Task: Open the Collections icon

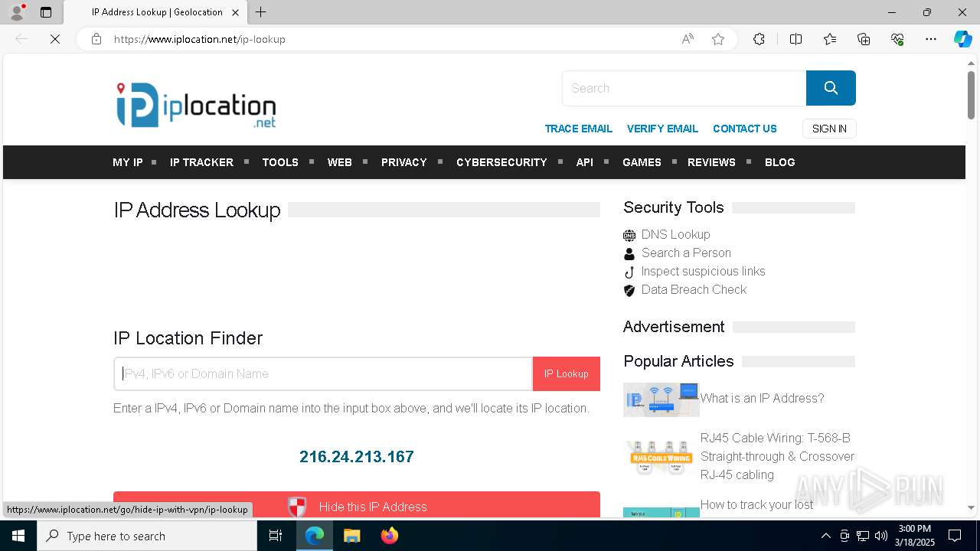Action: click(864, 39)
